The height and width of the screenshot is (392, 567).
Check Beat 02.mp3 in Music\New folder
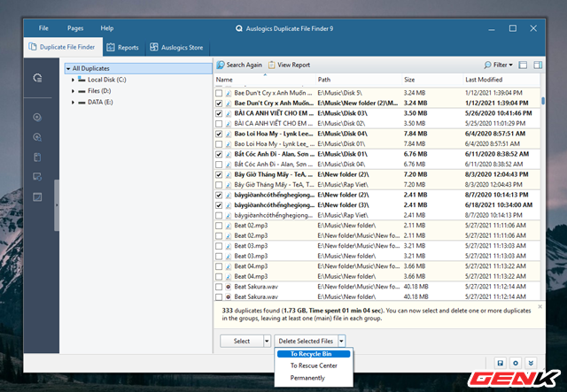coord(219,226)
